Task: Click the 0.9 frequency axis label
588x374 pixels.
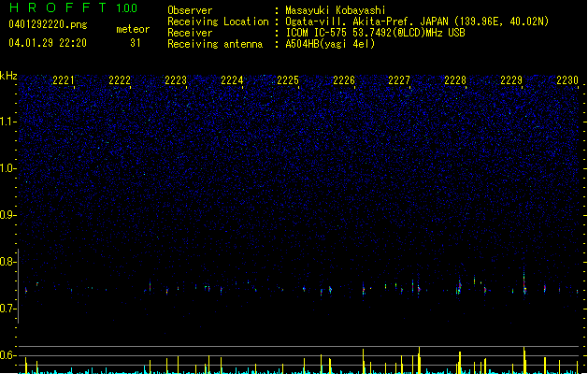Action: pyautogui.click(x=8, y=215)
